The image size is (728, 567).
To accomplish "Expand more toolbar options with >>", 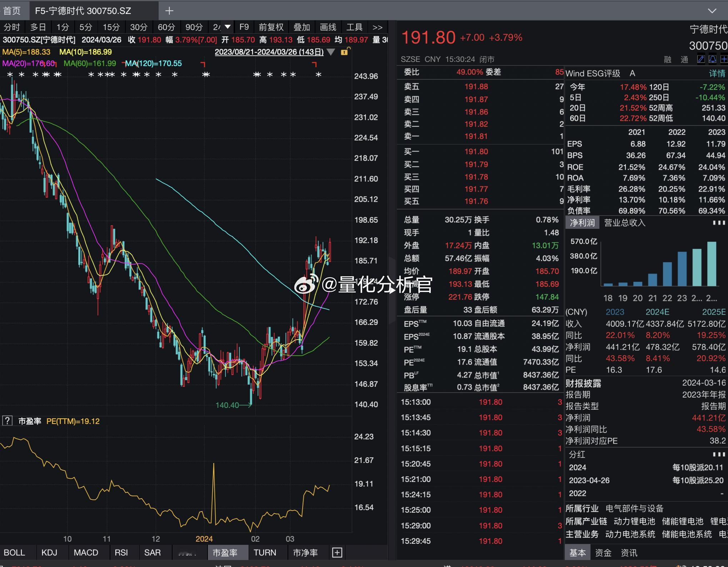I will [x=377, y=27].
